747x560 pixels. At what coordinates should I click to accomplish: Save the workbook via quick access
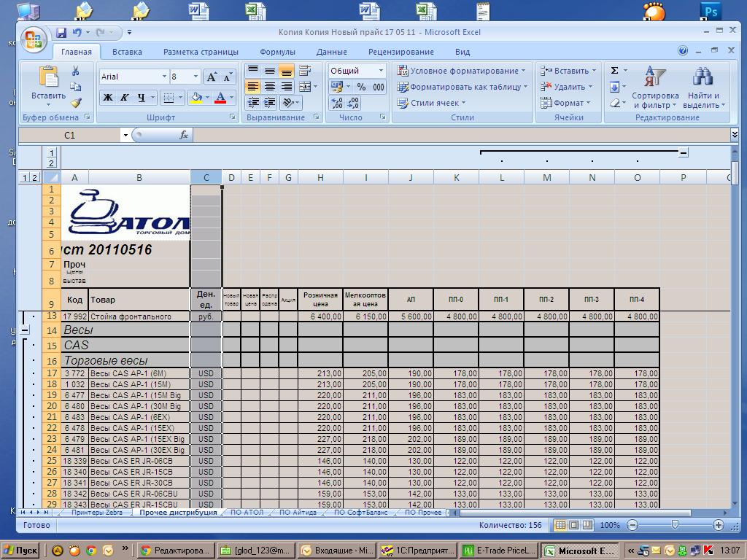point(61,32)
